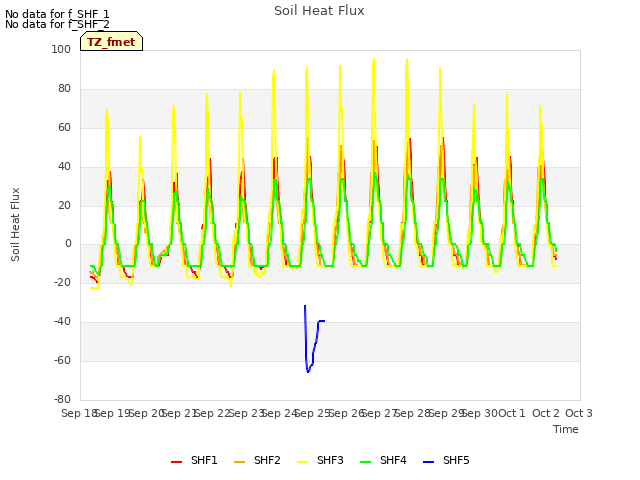This screenshot has height=480, width=640.
Task: Click the orange SHF2 legend color marker
Action: (240, 462)
